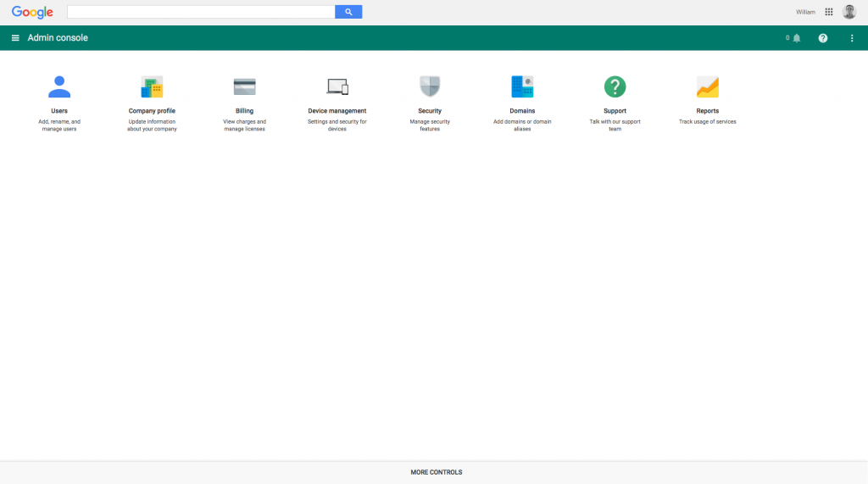868x484 pixels.
Task: Open the Users icon
Action: click(59, 86)
